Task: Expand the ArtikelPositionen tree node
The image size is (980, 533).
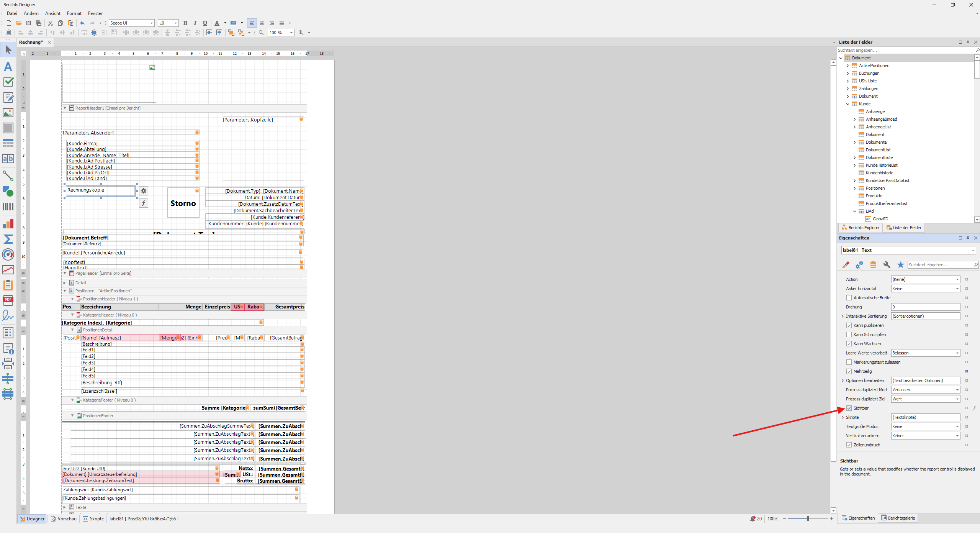Action: [848, 66]
